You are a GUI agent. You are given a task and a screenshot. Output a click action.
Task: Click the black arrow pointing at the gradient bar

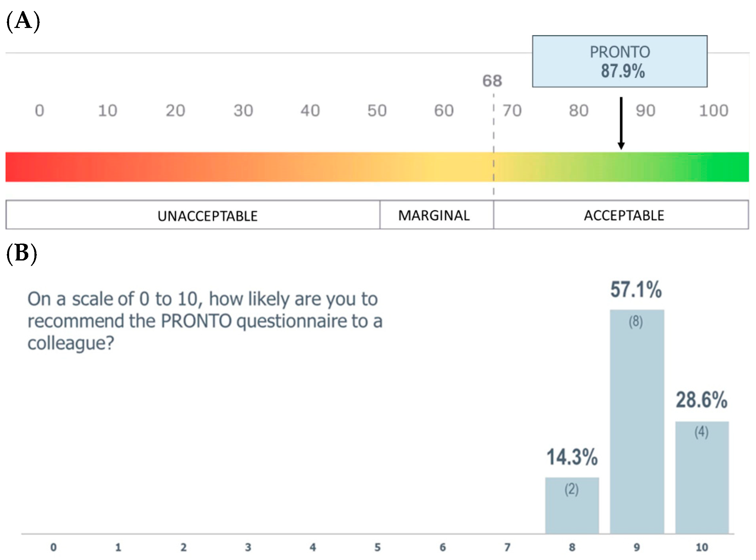pyautogui.click(x=621, y=123)
